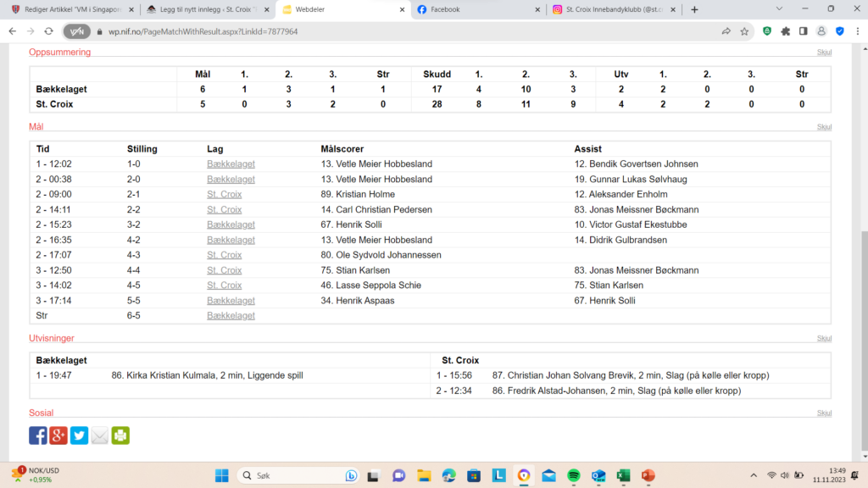The width and height of the screenshot is (868, 488).
Task: Open the clock and date flyout
Action: click(x=829, y=475)
